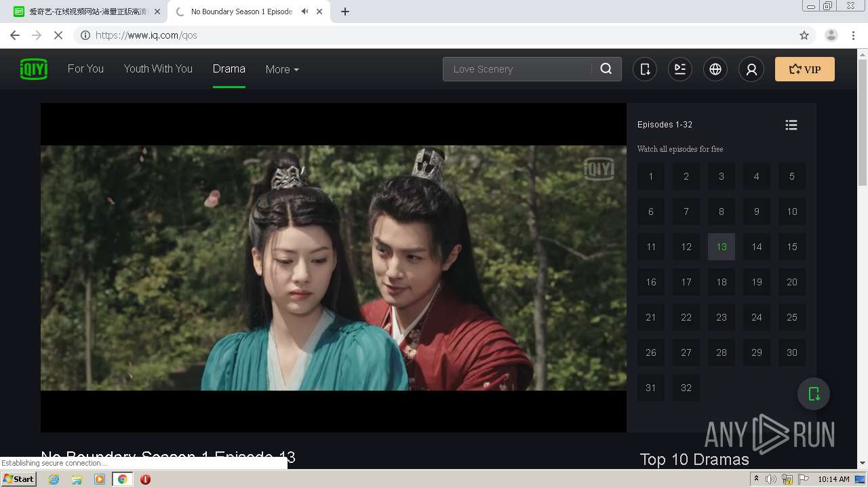Close the No Boundary Season 1 tab

[319, 12]
